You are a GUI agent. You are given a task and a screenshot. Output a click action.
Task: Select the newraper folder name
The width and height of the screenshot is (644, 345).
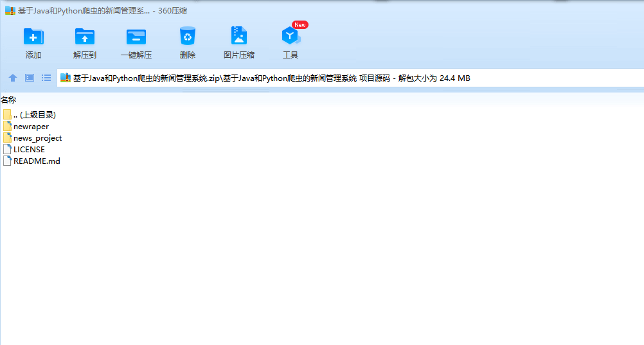(31, 127)
